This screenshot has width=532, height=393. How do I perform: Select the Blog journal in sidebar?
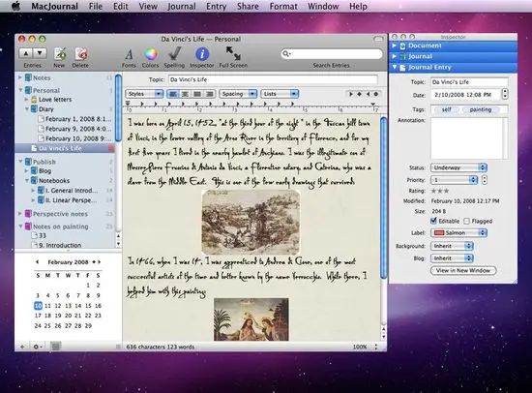[x=44, y=171]
